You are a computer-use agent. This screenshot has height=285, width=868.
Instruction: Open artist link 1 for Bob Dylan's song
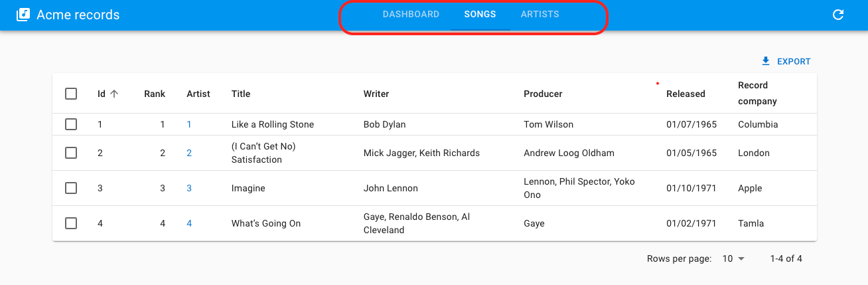(189, 124)
